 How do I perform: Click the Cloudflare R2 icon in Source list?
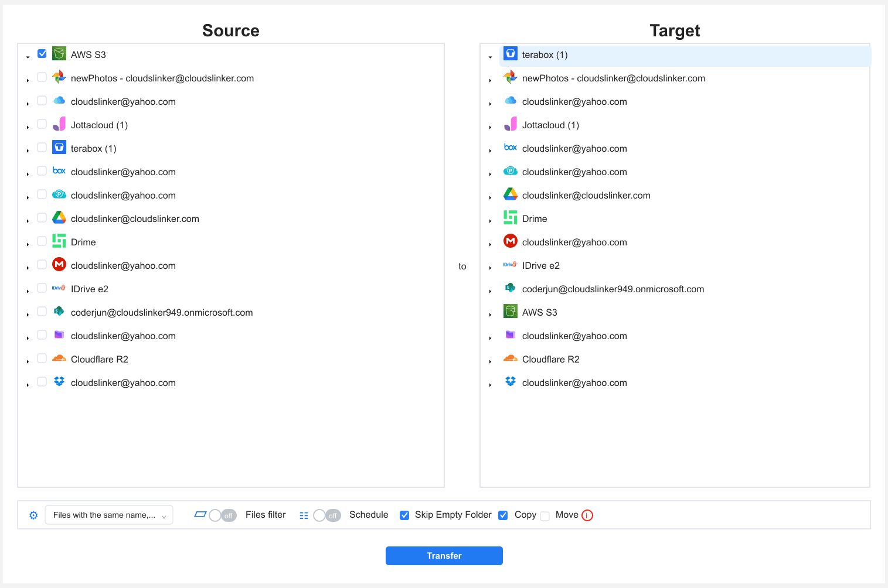(59, 358)
